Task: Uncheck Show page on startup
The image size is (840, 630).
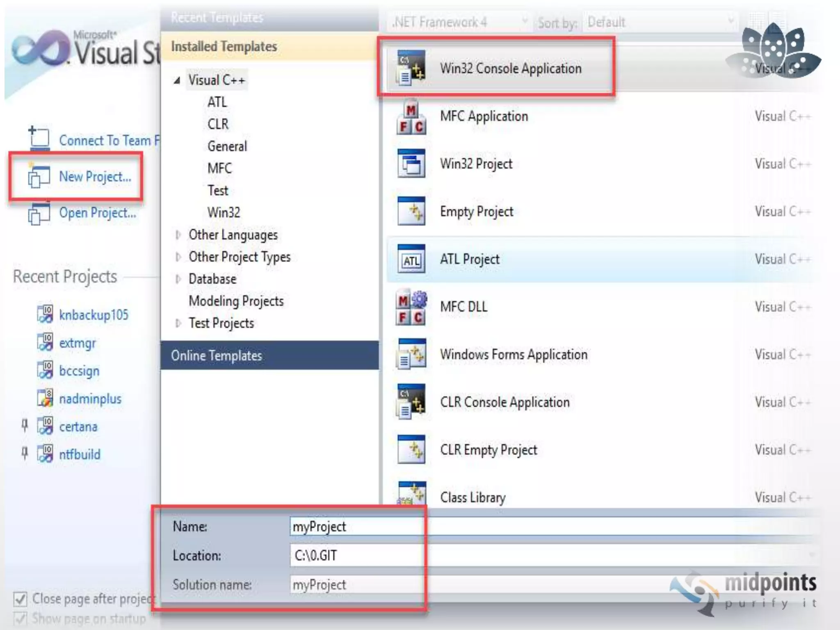Action: pyautogui.click(x=21, y=619)
